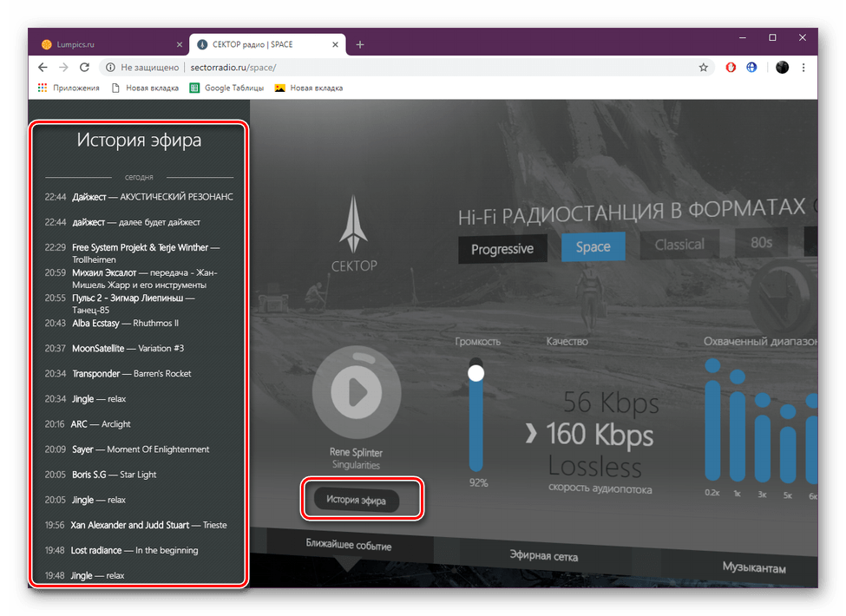Open the Эфирная сетка section
The image size is (846, 616).
(x=544, y=556)
